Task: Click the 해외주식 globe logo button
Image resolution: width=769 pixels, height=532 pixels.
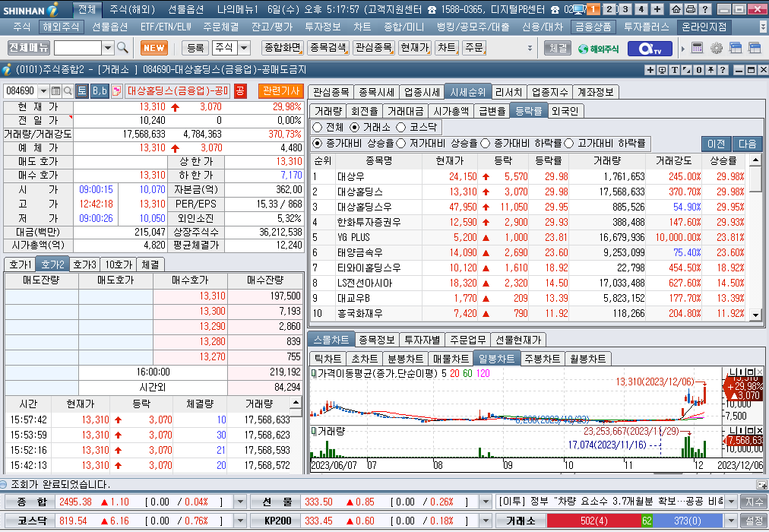Action: pos(598,48)
